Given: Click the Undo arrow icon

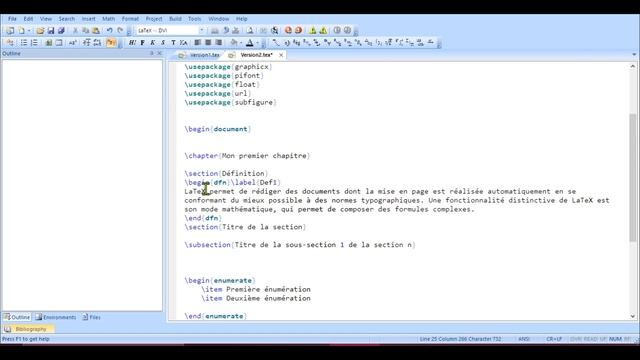Looking at the screenshot, I should [109, 31].
